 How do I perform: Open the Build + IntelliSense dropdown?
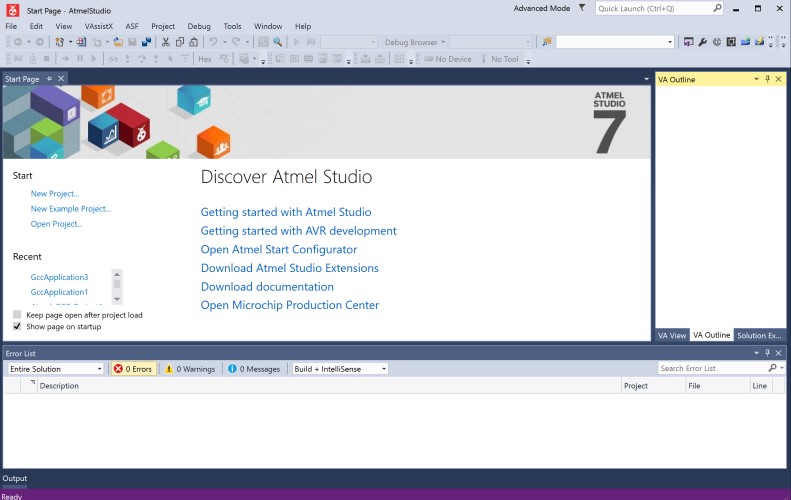pos(340,369)
